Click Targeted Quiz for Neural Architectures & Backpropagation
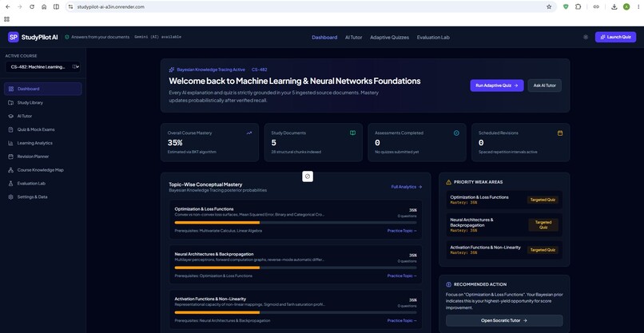The image size is (644, 333). 543,224
